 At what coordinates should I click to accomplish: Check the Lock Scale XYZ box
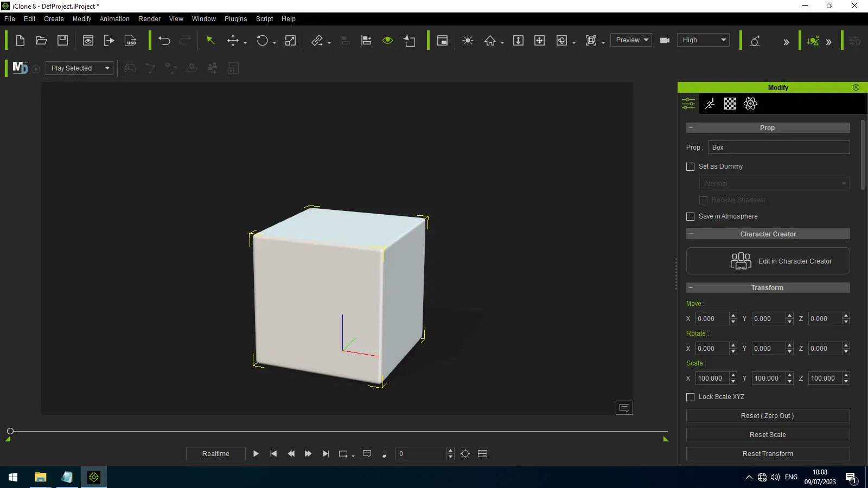coord(691,397)
